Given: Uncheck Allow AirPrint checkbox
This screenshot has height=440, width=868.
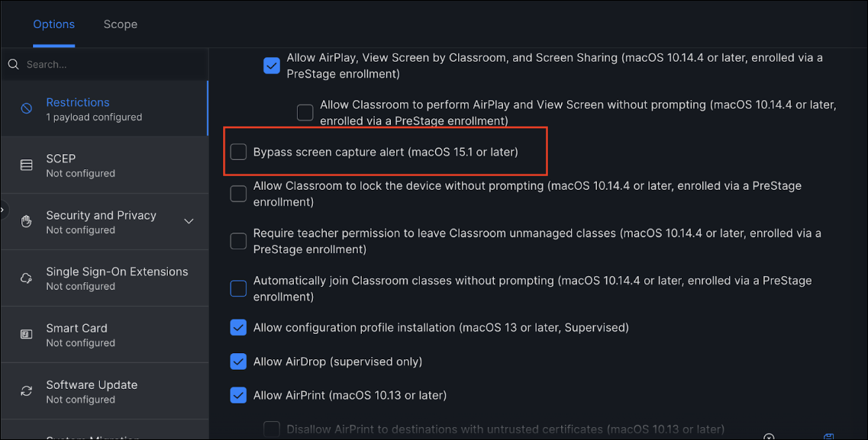Looking at the screenshot, I should point(239,395).
